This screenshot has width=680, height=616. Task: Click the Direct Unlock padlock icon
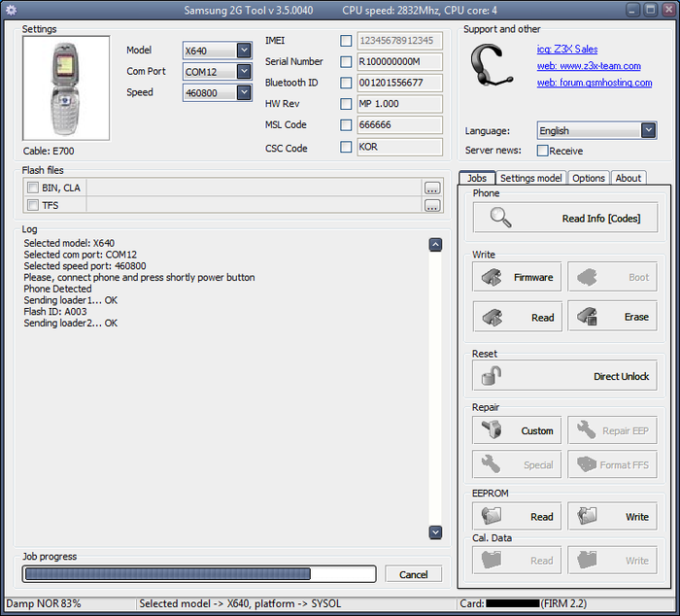[493, 376]
